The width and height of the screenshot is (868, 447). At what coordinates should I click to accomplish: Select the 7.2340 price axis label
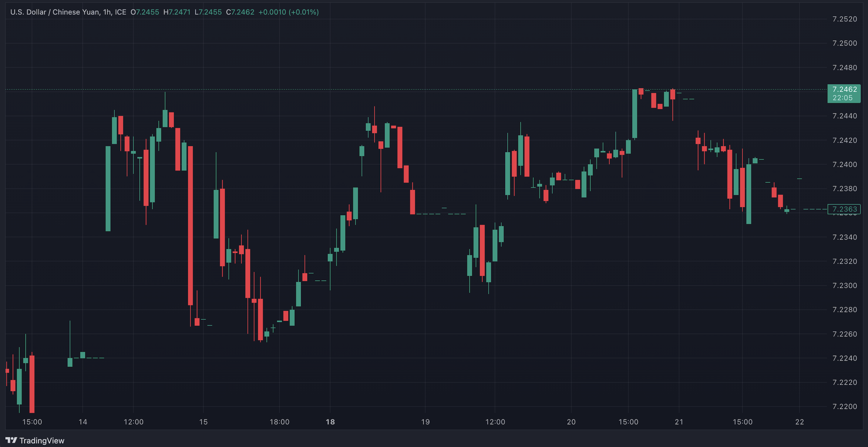pyautogui.click(x=844, y=237)
